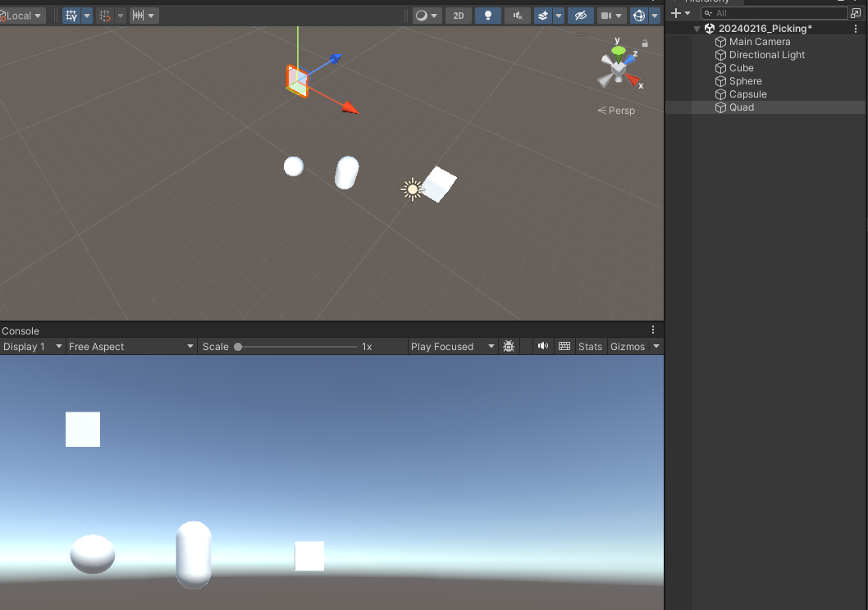Select Directional Light in Hierarchy
This screenshot has height=610, width=868.
pyautogui.click(x=767, y=55)
